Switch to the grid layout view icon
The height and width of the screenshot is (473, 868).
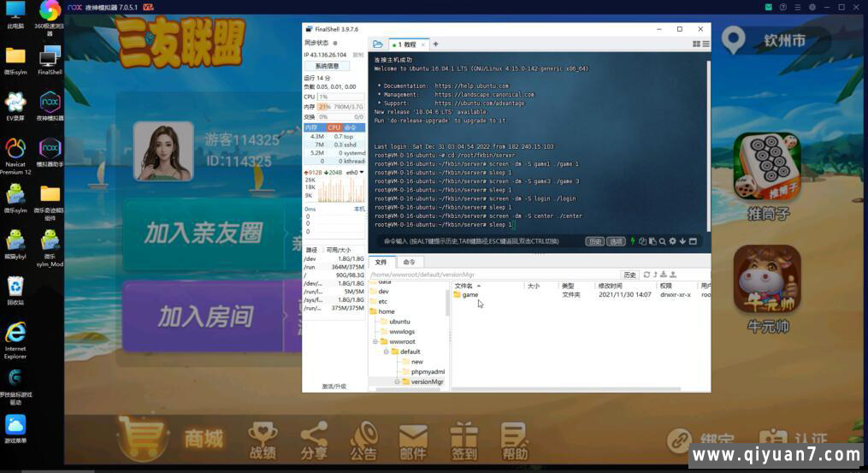pos(696,44)
